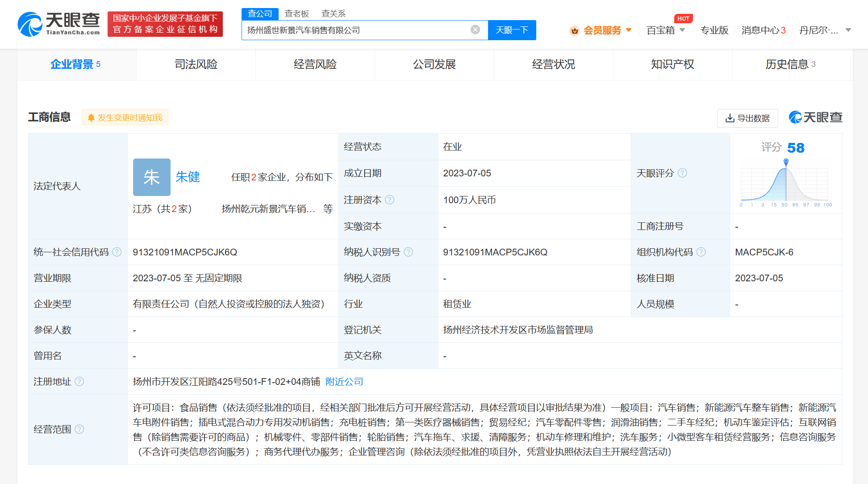Click the 天眼一下 search button
Viewport: 868px width, 484px height.
[x=512, y=30]
